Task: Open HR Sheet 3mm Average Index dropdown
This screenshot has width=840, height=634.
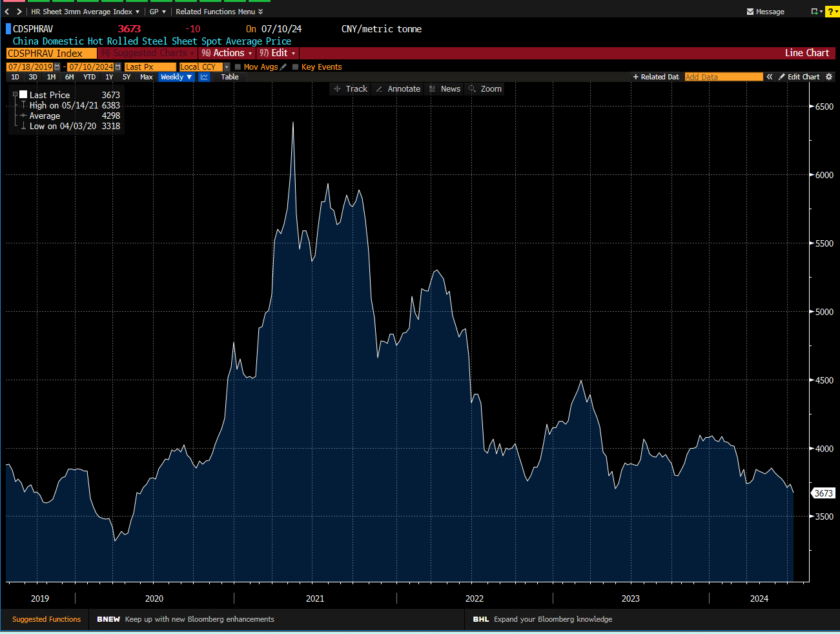Action: (85, 12)
